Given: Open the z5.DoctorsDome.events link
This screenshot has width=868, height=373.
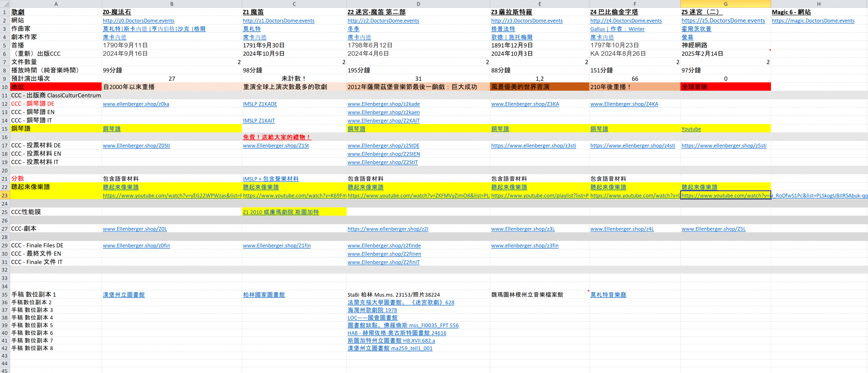Looking at the screenshot, I should [x=723, y=21].
